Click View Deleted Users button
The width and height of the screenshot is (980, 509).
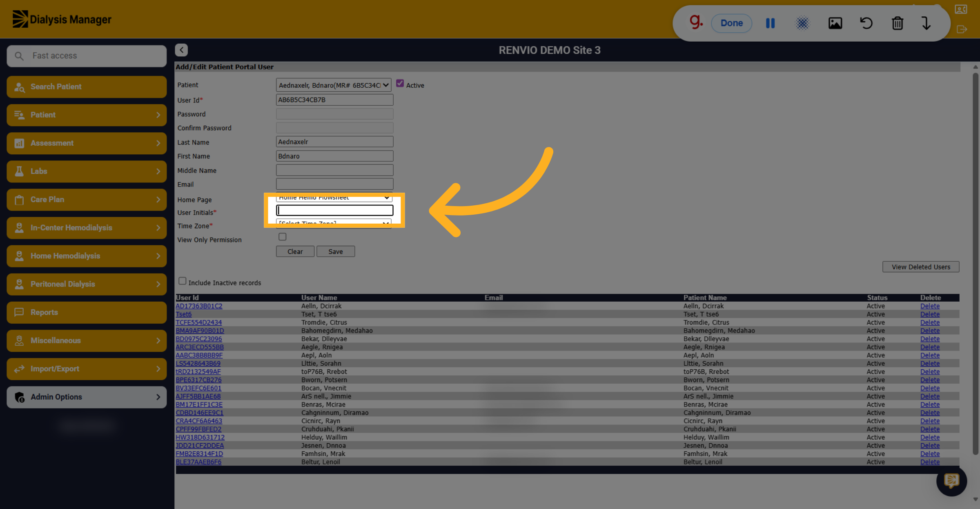921,267
